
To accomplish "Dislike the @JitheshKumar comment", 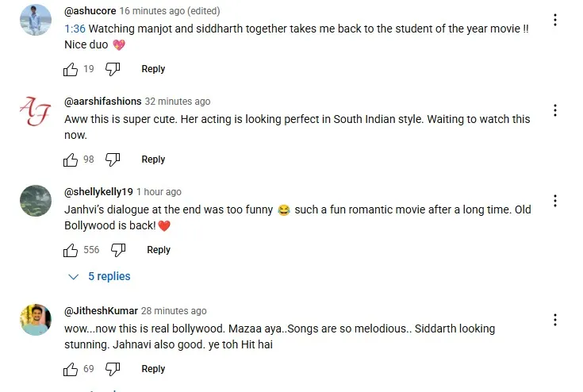I will click(113, 369).
